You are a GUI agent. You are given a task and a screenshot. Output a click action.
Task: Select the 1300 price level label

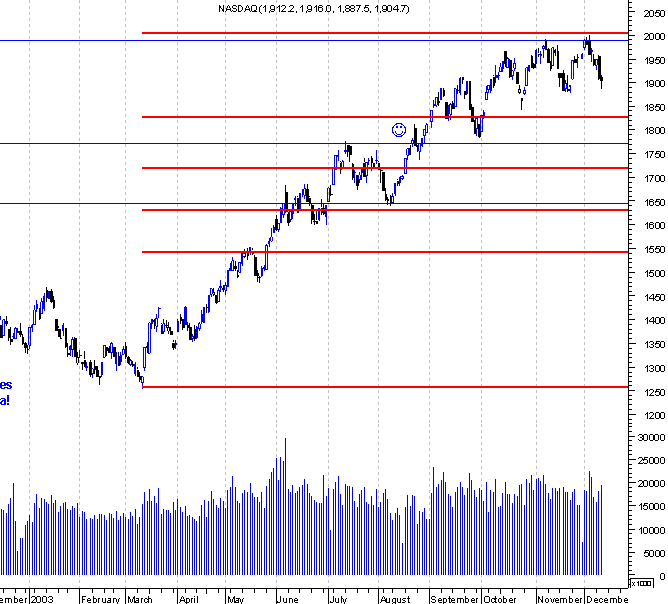pyautogui.click(x=654, y=368)
